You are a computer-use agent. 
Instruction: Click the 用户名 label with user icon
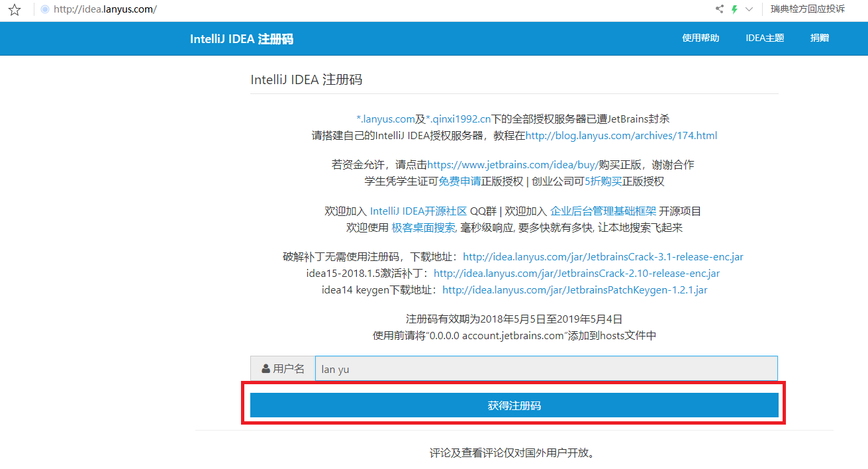tap(283, 369)
